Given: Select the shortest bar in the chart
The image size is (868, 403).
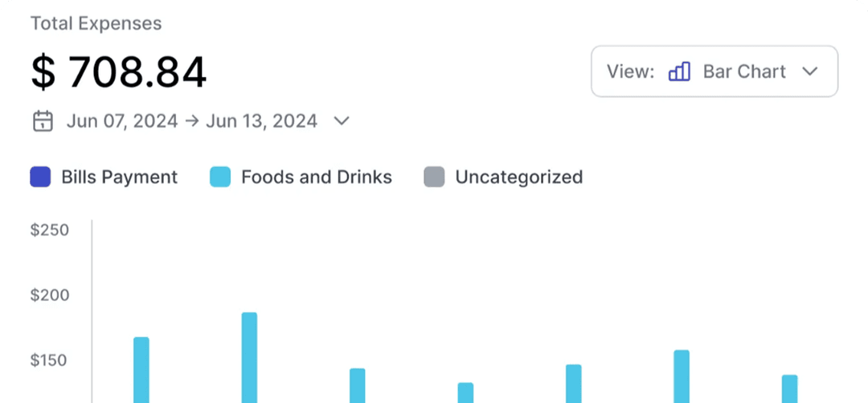Looking at the screenshot, I should [x=465, y=393].
